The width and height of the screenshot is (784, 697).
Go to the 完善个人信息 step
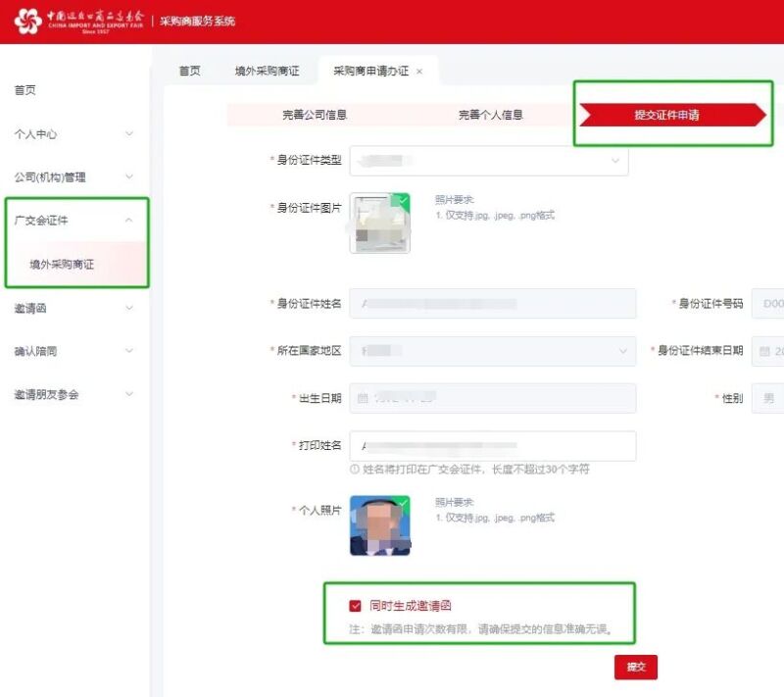tap(490, 115)
